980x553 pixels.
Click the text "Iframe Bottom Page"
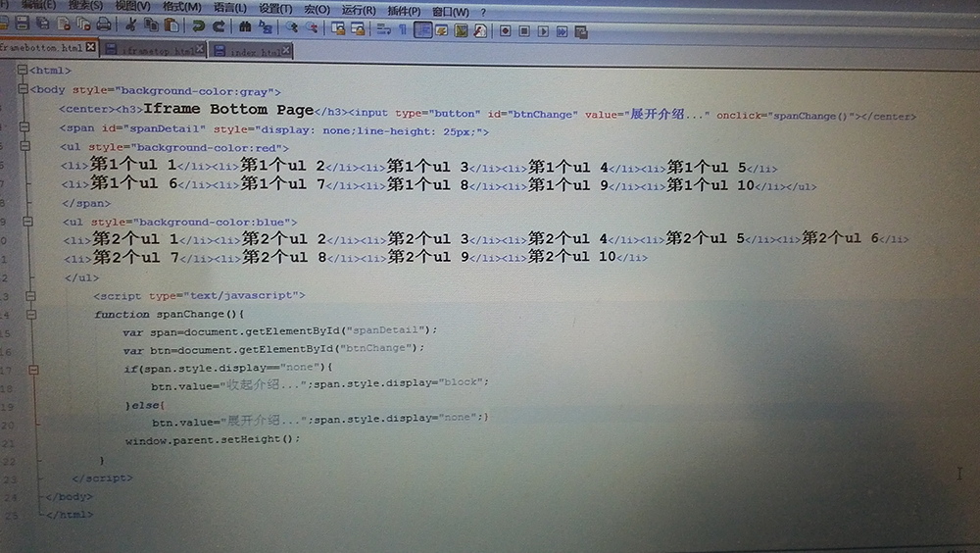pos(228,110)
